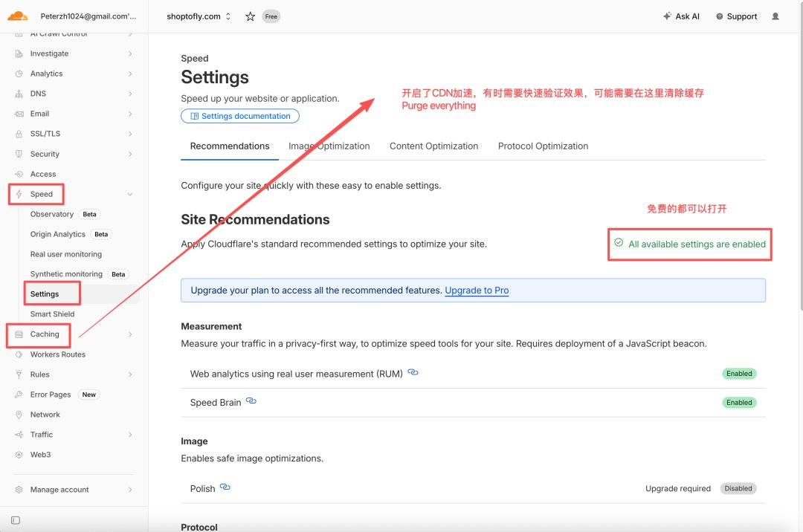Switch to Content Optimization tab

coord(433,146)
